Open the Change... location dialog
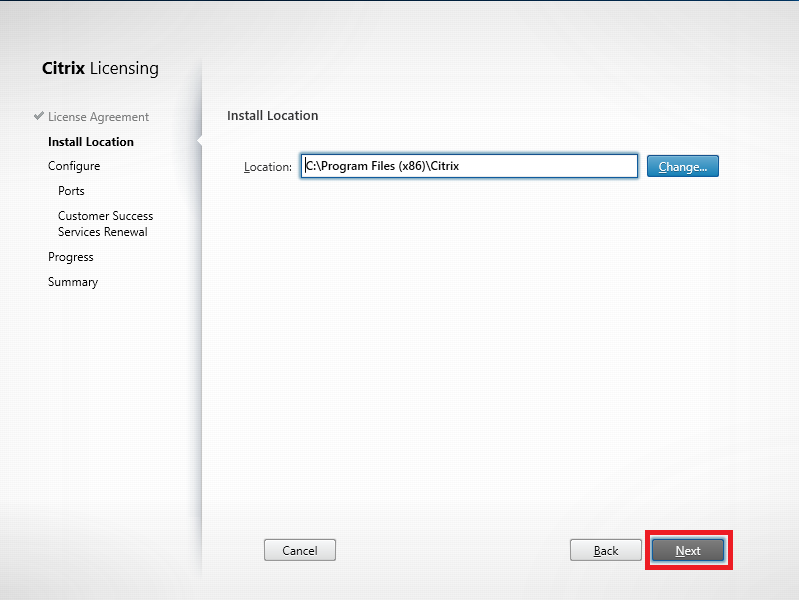 (682, 166)
